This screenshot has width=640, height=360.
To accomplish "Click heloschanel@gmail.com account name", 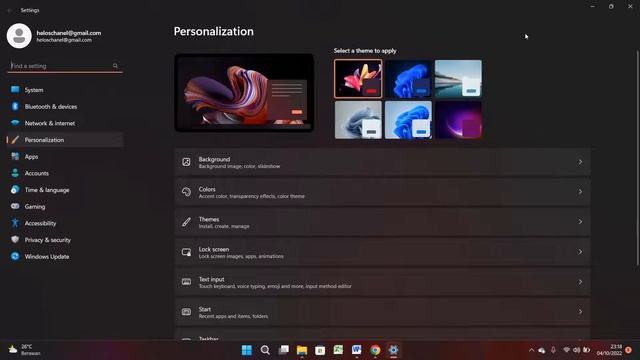I will (69, 33).
